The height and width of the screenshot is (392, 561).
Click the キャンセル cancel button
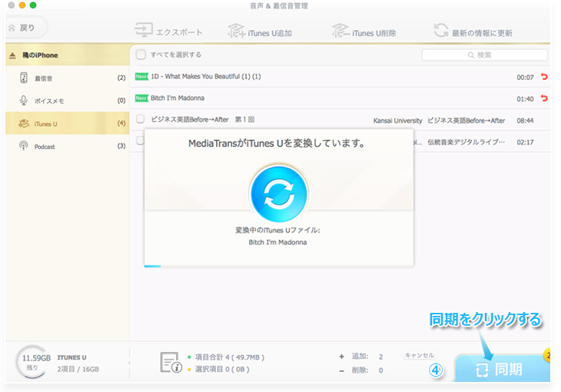pos(420,355)
